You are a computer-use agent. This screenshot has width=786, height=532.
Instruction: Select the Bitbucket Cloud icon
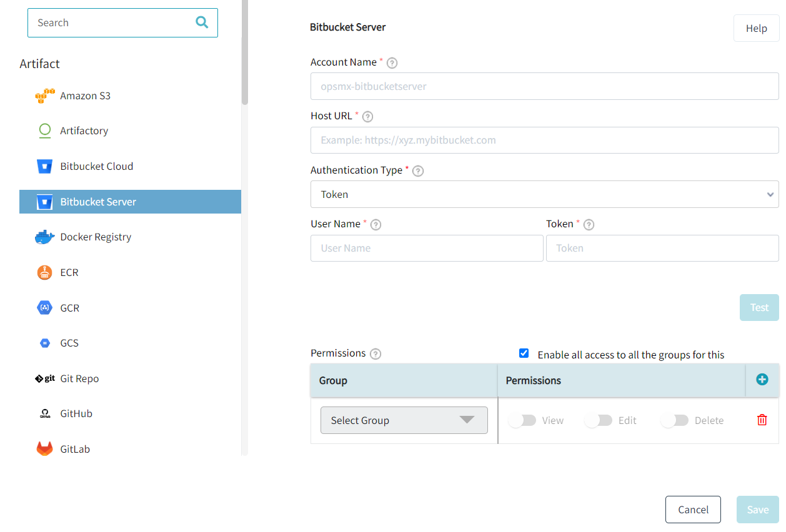[44, 165]
